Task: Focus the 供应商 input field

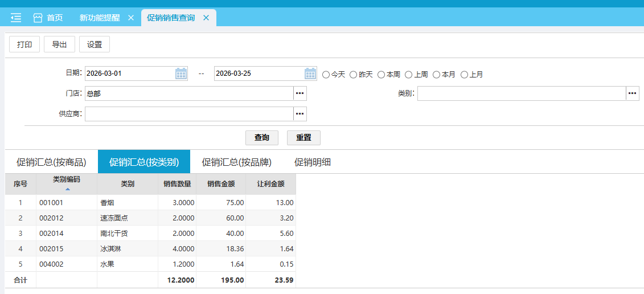Action: [x=189, y=114]
